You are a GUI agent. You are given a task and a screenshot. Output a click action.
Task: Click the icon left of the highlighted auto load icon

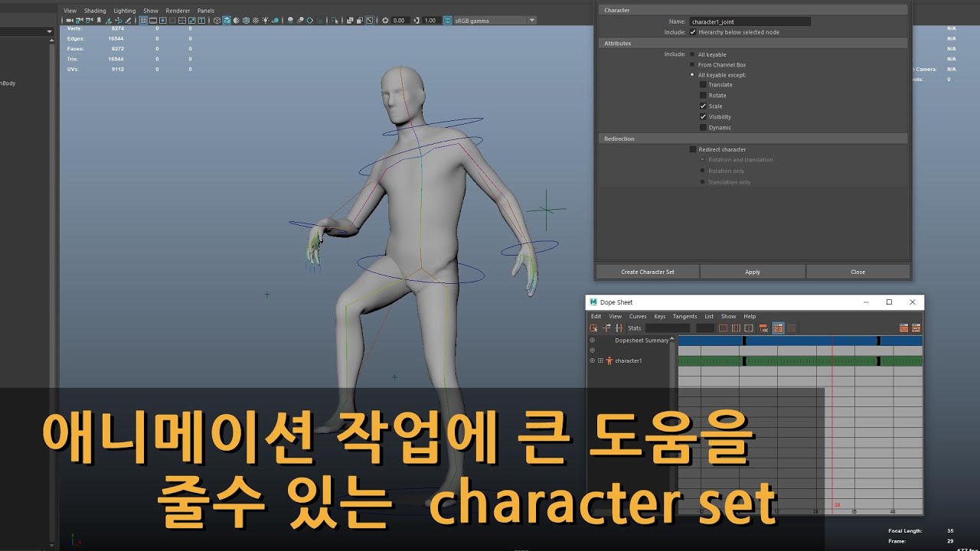pyautogui.click(x=763, y=328)
